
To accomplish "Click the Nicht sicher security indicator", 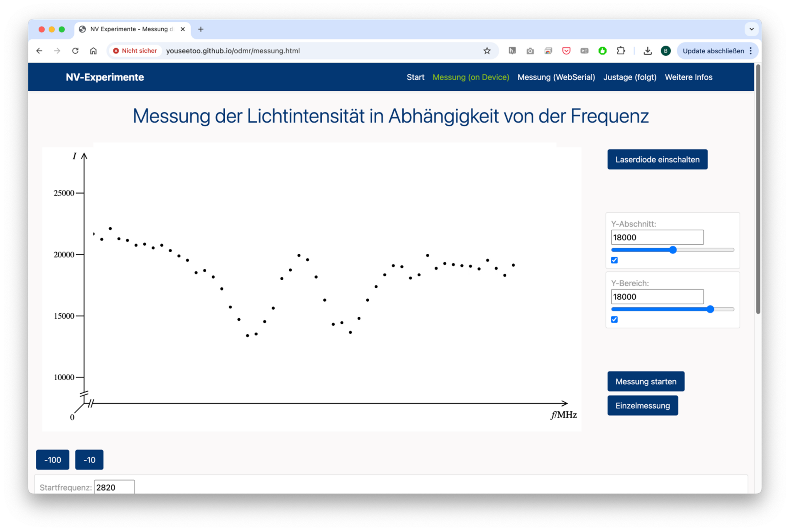I will (x=135, y=51).
